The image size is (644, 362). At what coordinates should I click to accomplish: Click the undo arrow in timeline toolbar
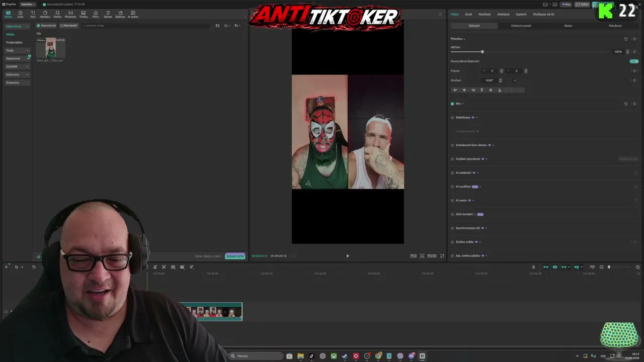[x=34, y=267]
